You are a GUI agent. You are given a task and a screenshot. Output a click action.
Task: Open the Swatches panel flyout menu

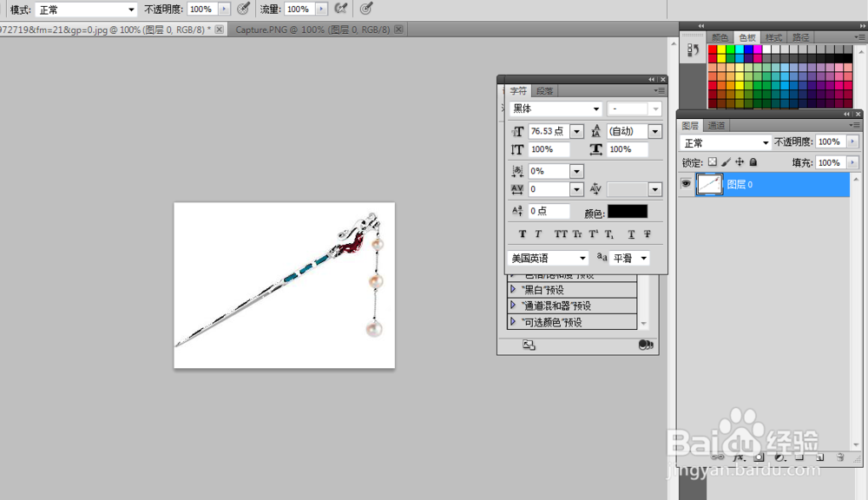859,37
